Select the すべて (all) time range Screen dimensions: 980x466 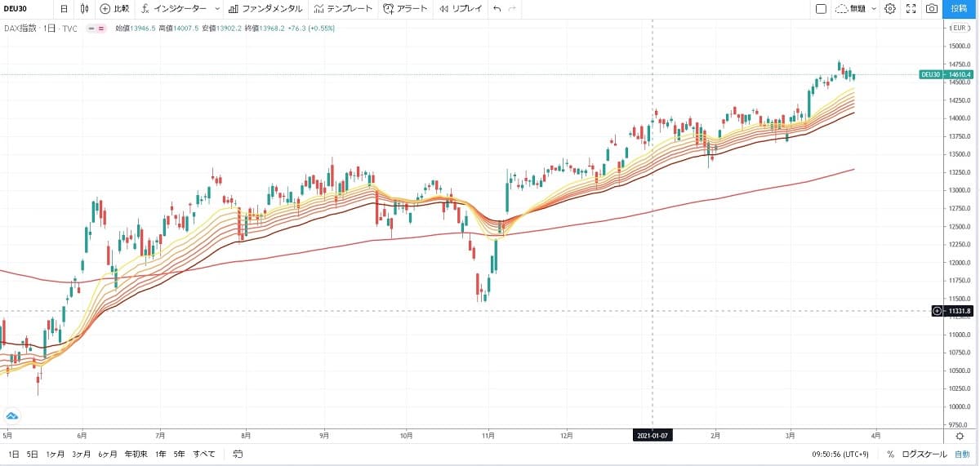pyautogui.click(x=204, y=454)
